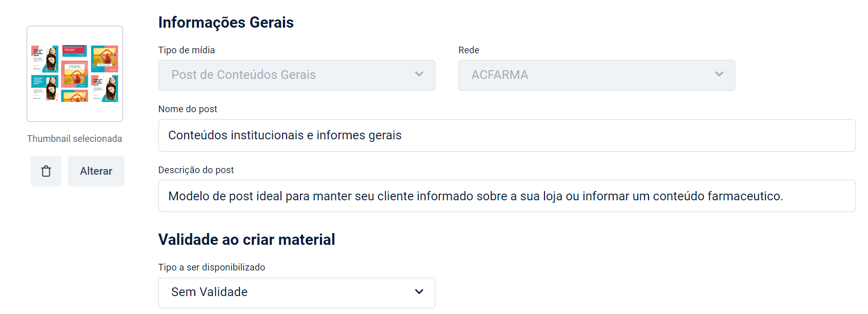Click the word farmaceutico in the description
868x314 pixels.
[x=744, y=196]
